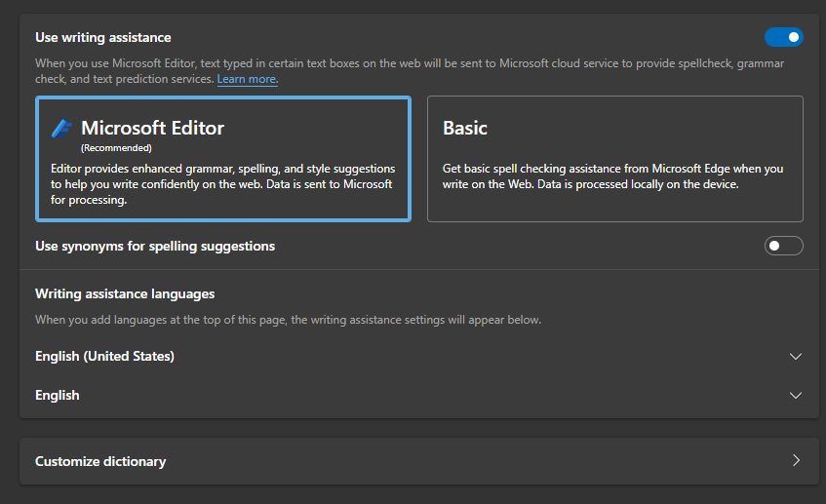This screenshot has width=826, height=504.
Task: Click the Microsoft Editor heading
Action: (153, 128)
